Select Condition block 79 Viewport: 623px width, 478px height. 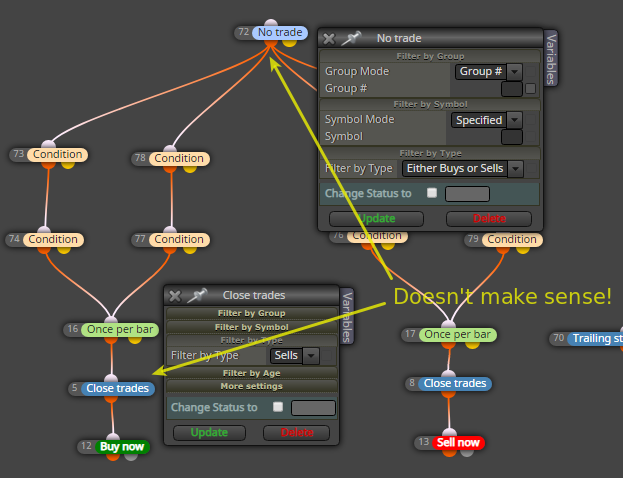tap(512, 239)
